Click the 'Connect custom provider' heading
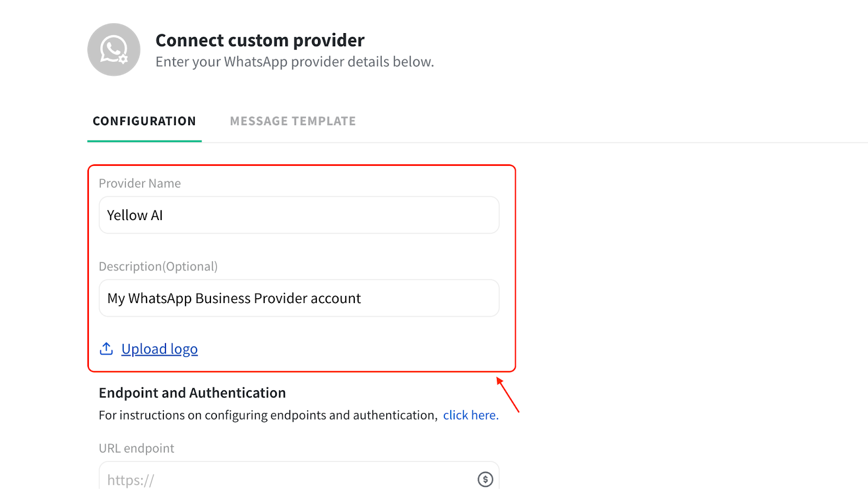 [260, 41]
